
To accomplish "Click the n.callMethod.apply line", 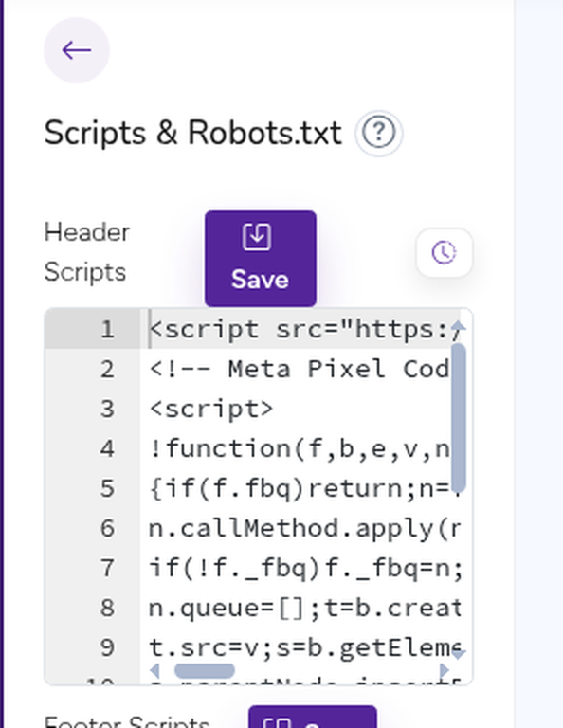I will (305, 529).
